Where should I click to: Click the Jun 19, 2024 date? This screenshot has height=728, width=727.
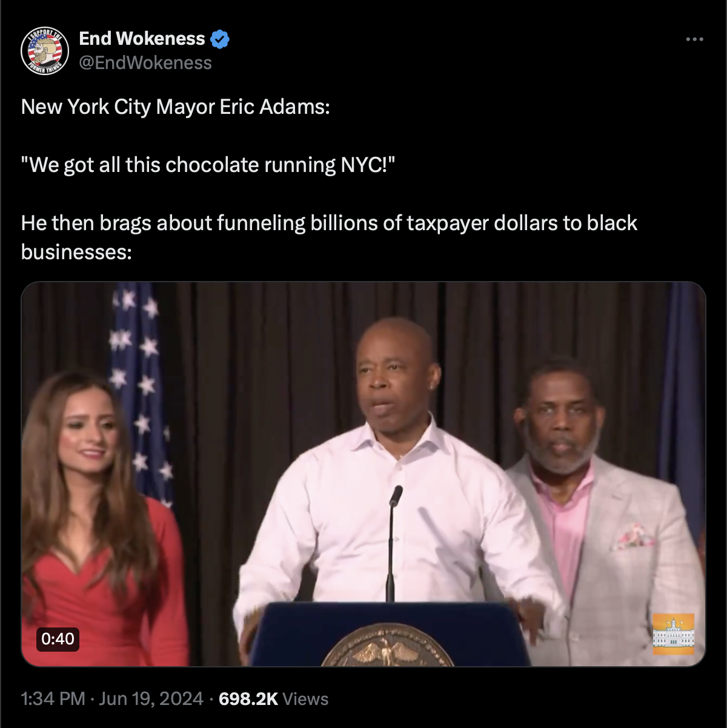pos(151,699)
